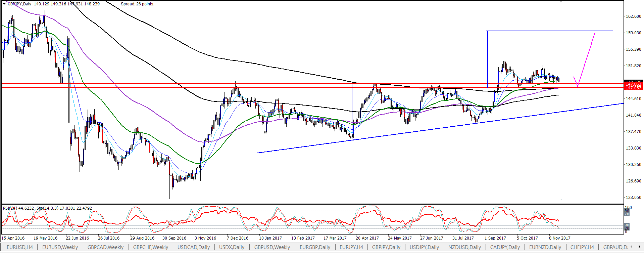
Task: Click the red 147.863 price label
Action: (633, 84)
